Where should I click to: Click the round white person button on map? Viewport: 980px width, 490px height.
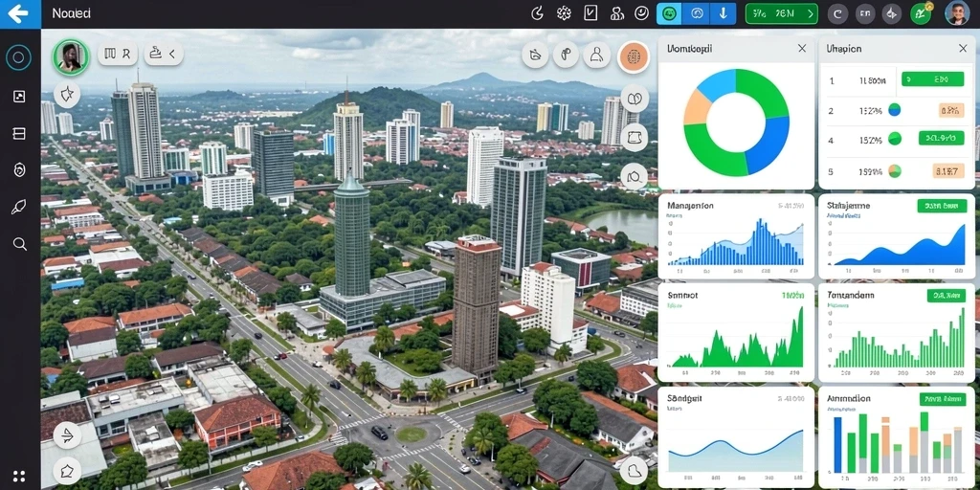pos(597,55)
